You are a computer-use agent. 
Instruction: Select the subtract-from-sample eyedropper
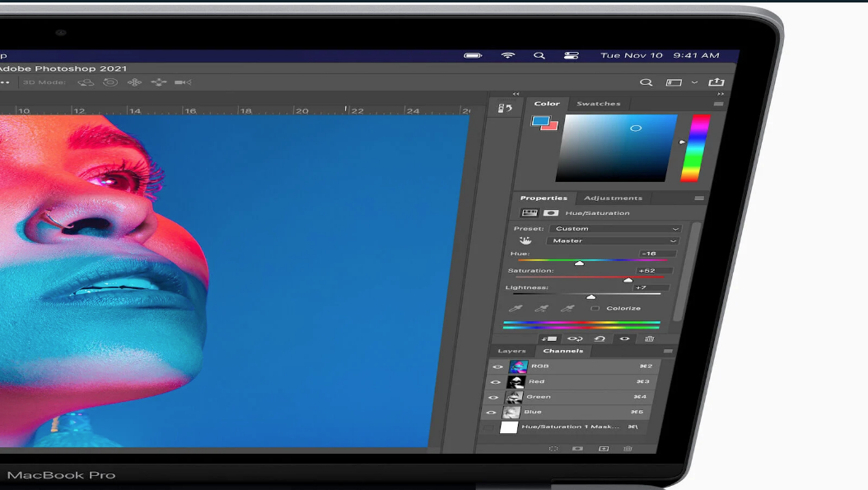tap(567, 308)
